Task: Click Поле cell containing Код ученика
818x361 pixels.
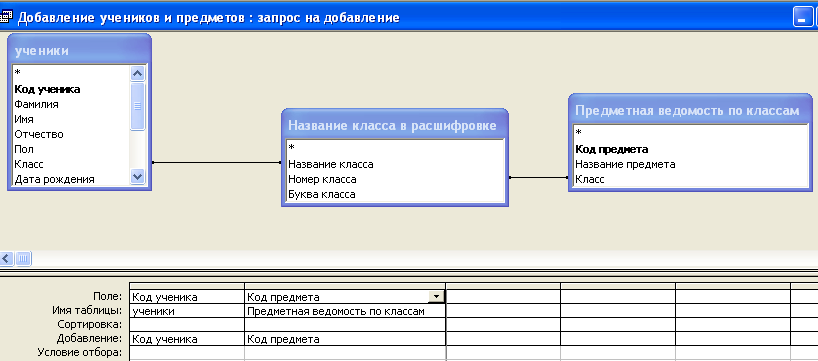Action: click(x=187, y=297)
